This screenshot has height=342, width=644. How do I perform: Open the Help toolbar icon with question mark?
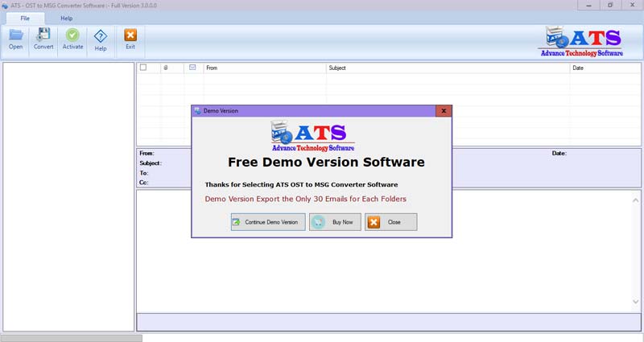101,40
